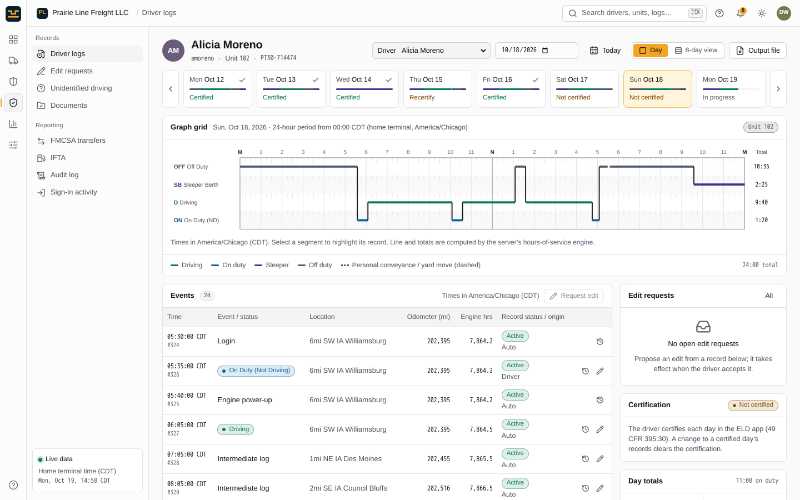Edit the Des Moines intermediate log
This screenshot has height=500, width=800.
(x=600, y=459)
